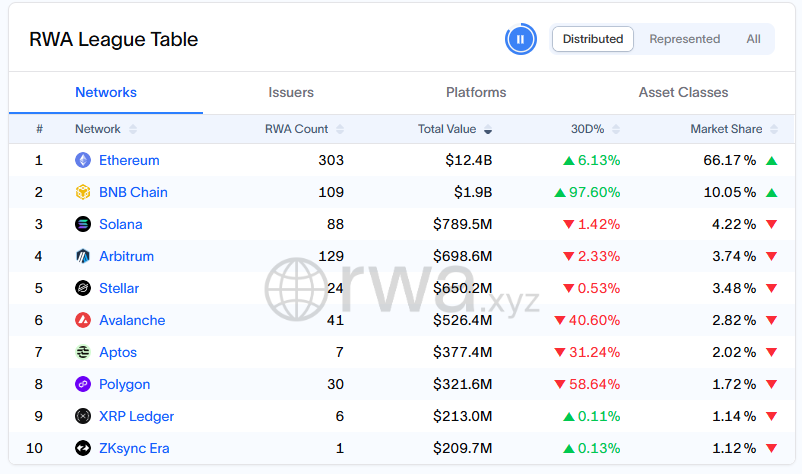Click the ZKsync Era logo icon

pos(83,448)
